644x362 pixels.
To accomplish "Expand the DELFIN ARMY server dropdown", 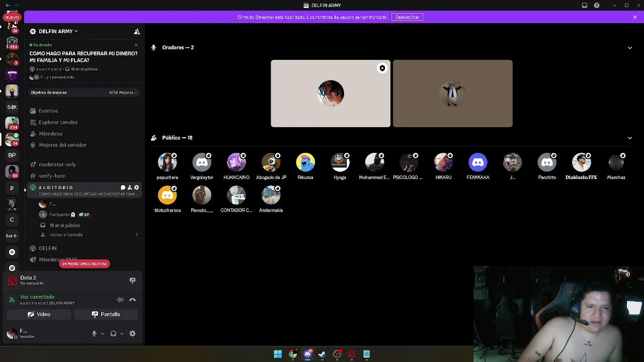I will coord(76,31).
